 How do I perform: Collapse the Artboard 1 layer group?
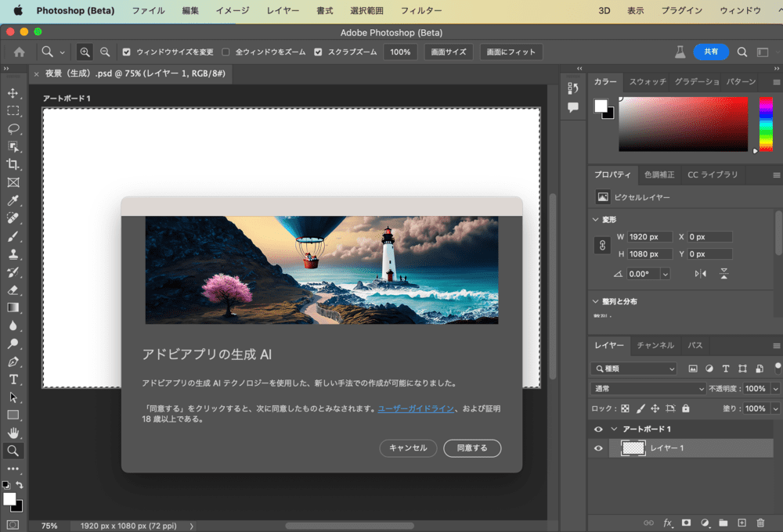[614, 430]
